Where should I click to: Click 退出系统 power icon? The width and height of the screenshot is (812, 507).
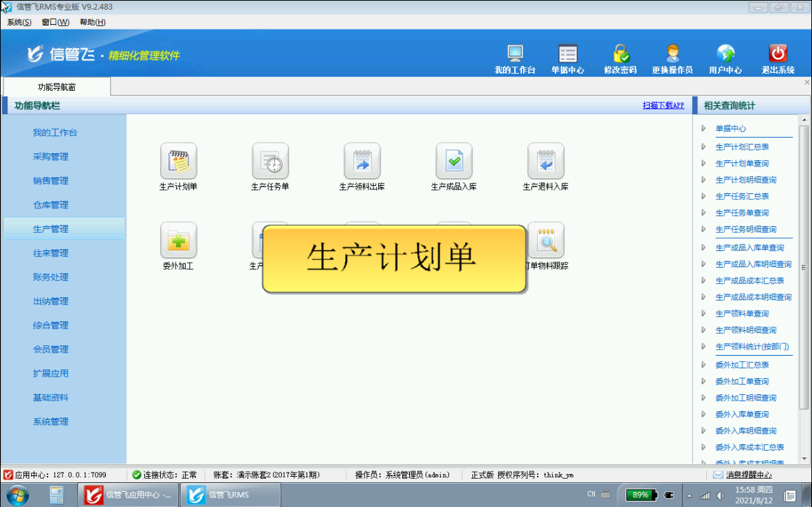click(778, 54)
